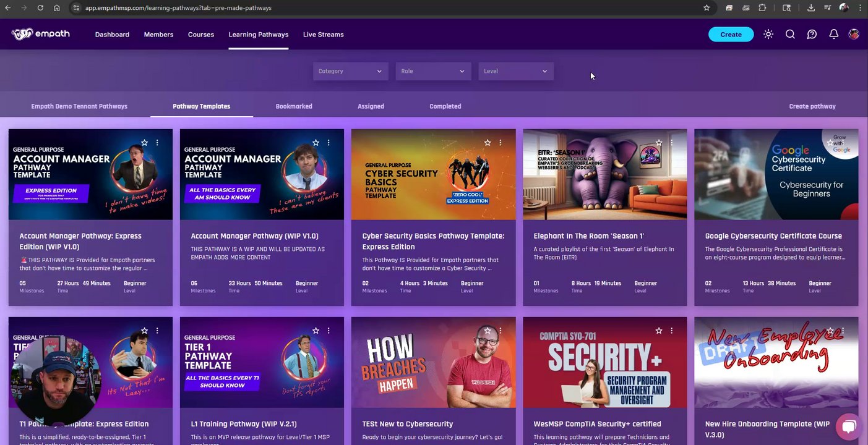
Task: Click the browser address bar URL
Action: click(178, 8)
